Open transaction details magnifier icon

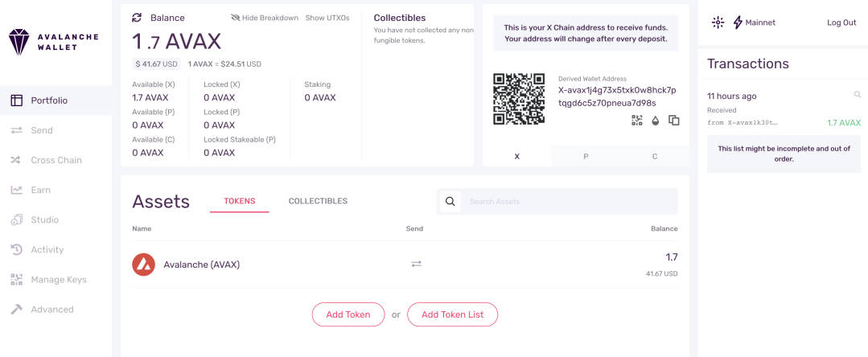click(x=858, y=95)
